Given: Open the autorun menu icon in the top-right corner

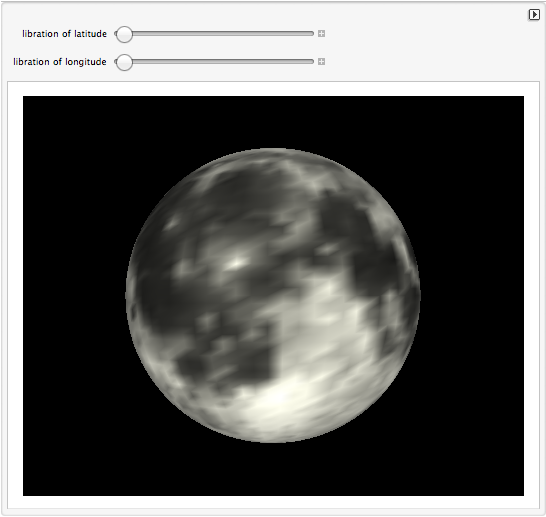Looking at the screenshot, I should coord(534,15).
